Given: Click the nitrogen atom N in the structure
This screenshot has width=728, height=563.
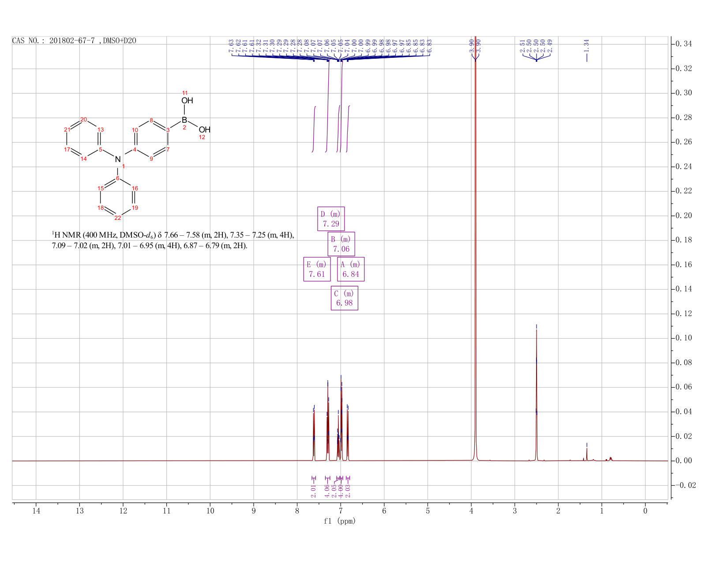Looking at the screenshot, I should pos(117,159).
